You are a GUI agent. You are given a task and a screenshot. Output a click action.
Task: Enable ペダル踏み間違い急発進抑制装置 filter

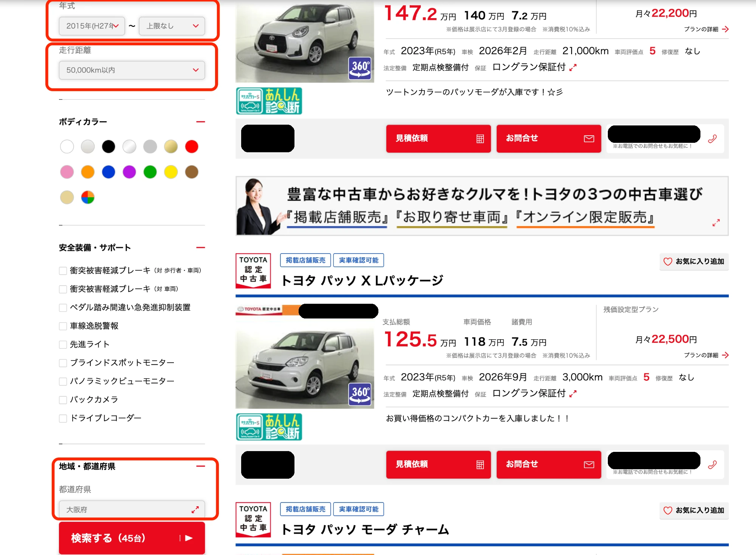point(63,308)
